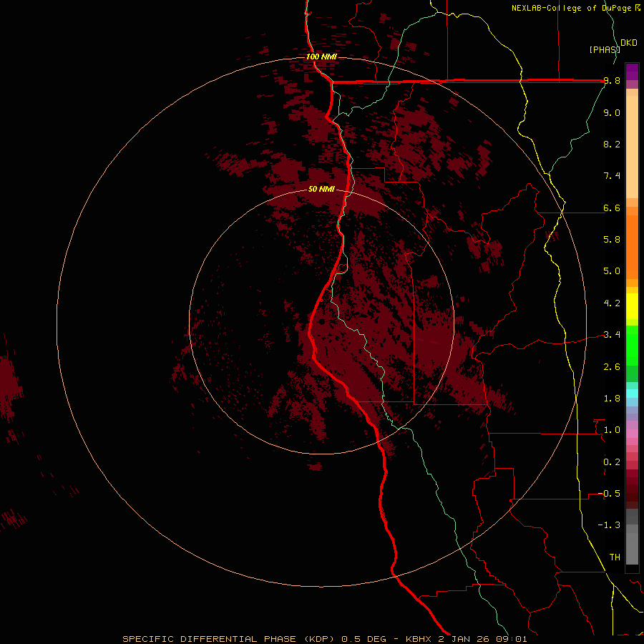Click the 100 NMI range ring label
Screen dimensions: 644x644
321,57
